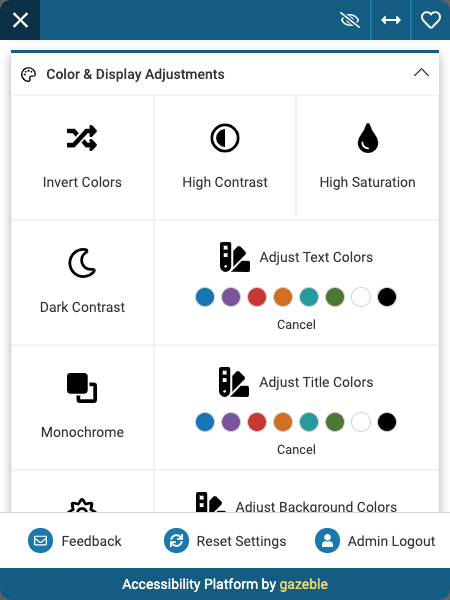Click the palette icon beside Color & Display Adjustments
The width and height of the screenshot is (450, 600).
pyautogui.click(x=29, y=75)
